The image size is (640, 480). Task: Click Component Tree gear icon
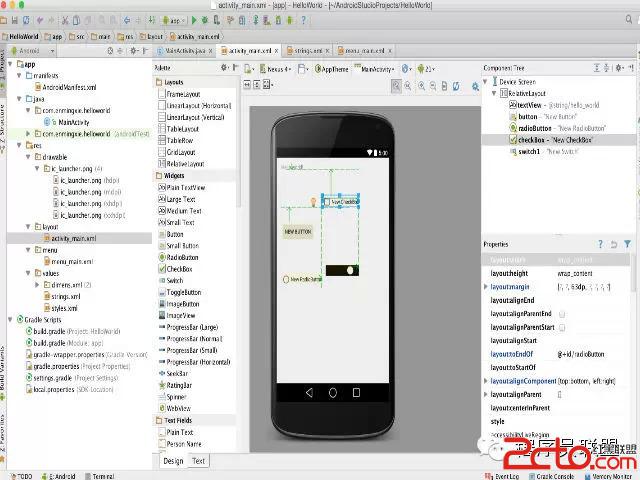click(x=619, y=68)
